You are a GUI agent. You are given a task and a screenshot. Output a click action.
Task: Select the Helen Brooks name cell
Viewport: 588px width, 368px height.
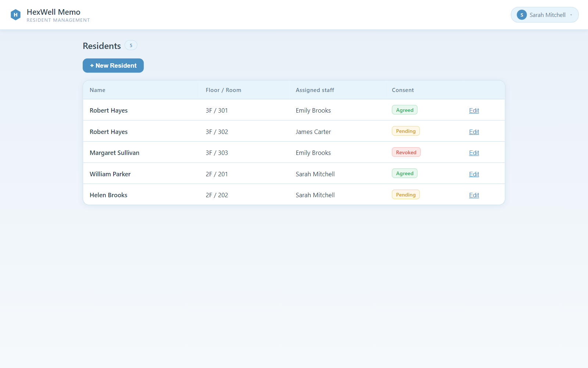(108, 195)
